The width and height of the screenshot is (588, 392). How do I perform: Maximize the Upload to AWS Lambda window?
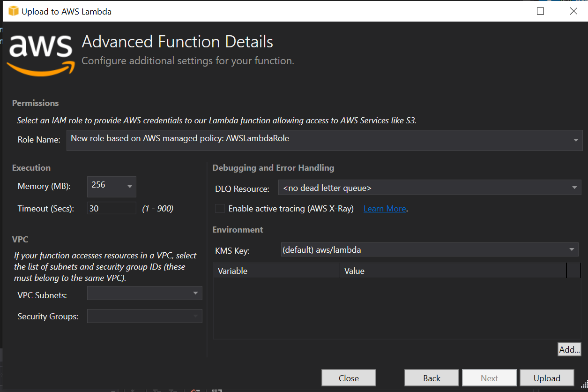[540, 11]
